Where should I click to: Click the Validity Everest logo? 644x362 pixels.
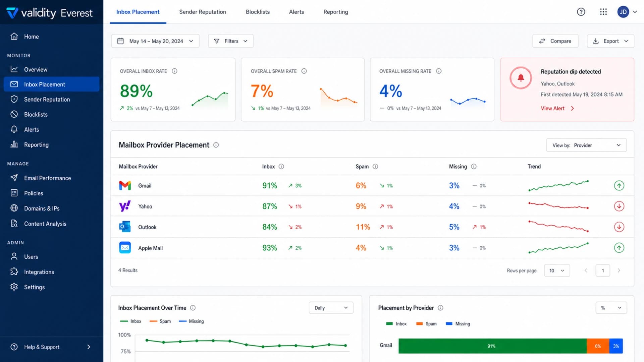[x=49, y=13]
